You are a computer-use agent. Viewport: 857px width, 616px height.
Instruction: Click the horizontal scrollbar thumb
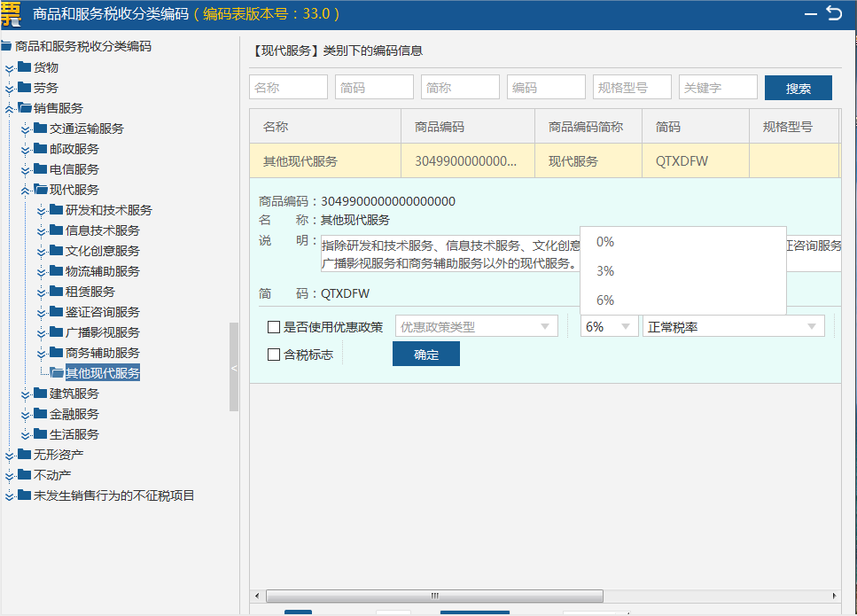tap(434, 596)
